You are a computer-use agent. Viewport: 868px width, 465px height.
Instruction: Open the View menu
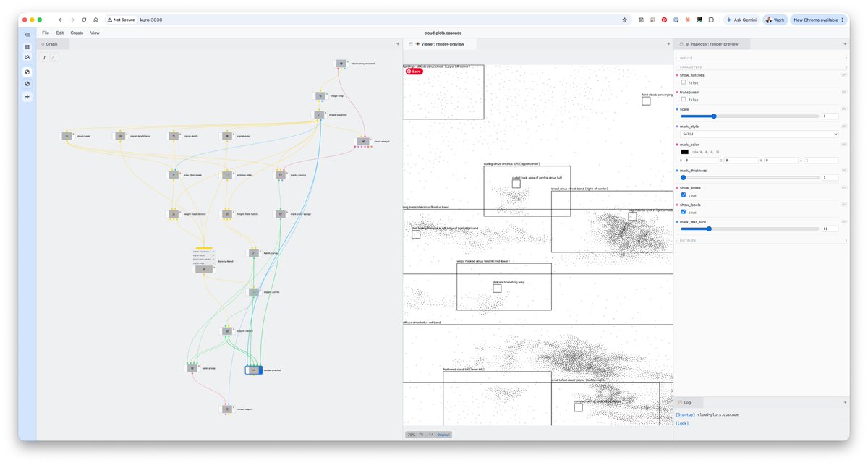tap(95, 33)
